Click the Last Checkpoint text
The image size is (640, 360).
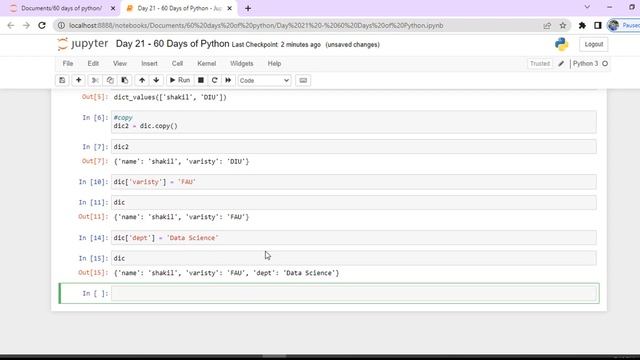276,44
